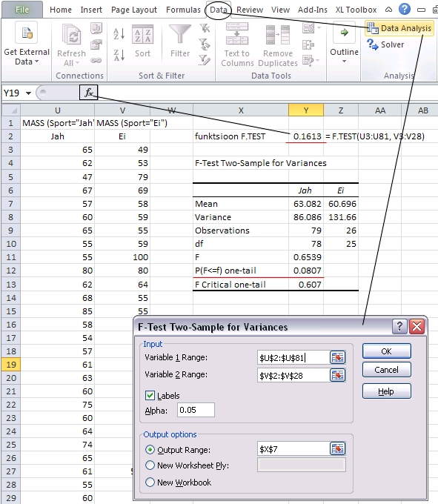Cancel the F-Test dialog

click(387, 370)
